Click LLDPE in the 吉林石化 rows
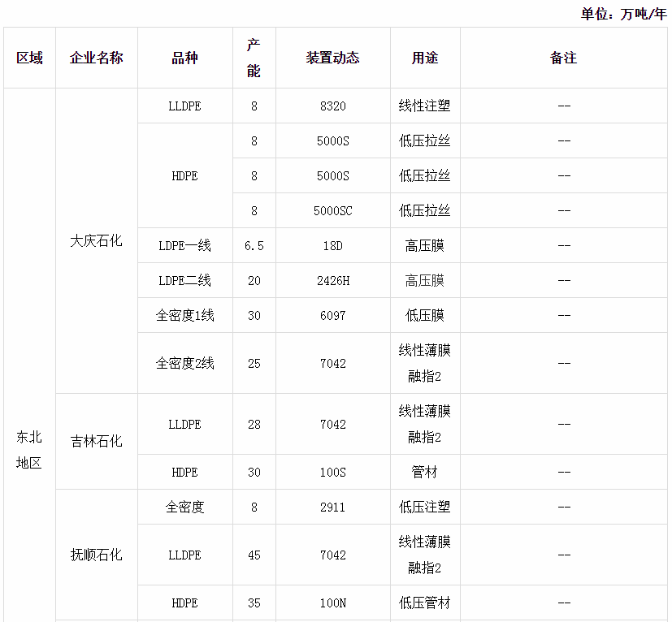 (184, 424)
